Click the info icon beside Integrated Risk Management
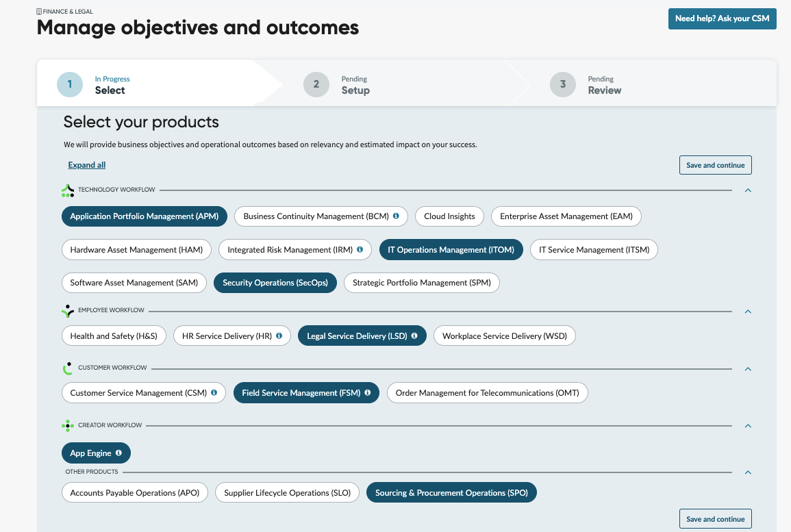791x532 pixels. pyautogui.click(x=360, y=249)
